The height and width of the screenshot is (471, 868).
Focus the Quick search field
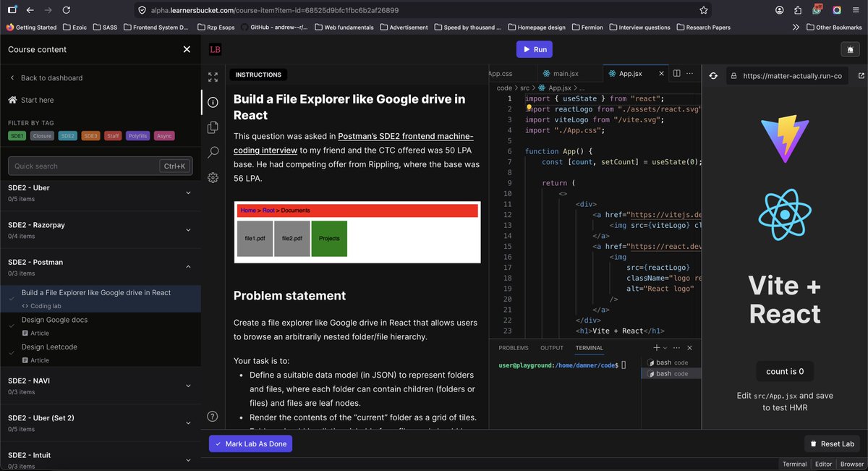pyautogui.click(x=100, y=166)
